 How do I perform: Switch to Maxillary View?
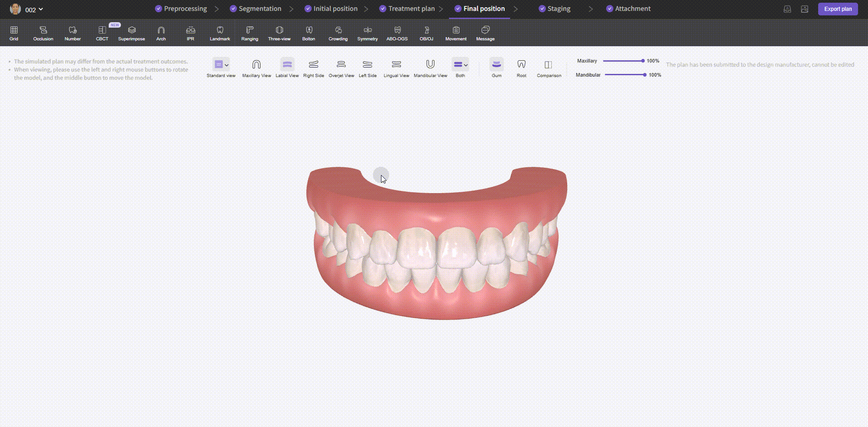(256, 68)
